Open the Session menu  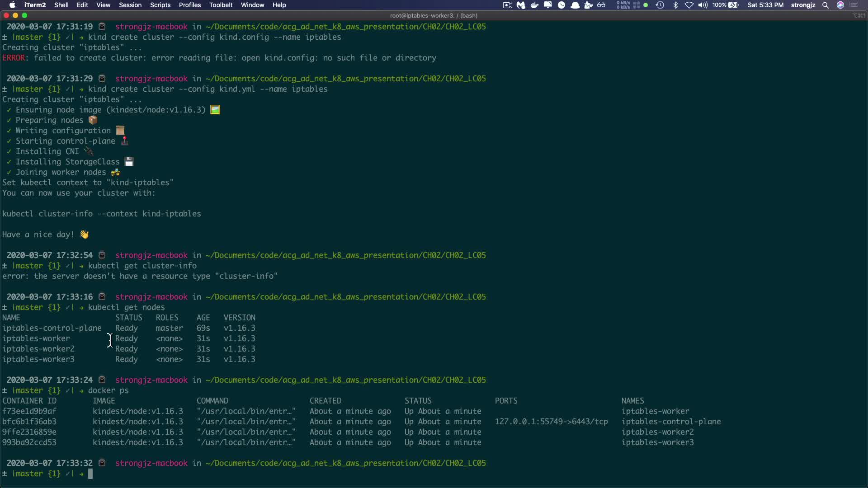coord(130,5)
